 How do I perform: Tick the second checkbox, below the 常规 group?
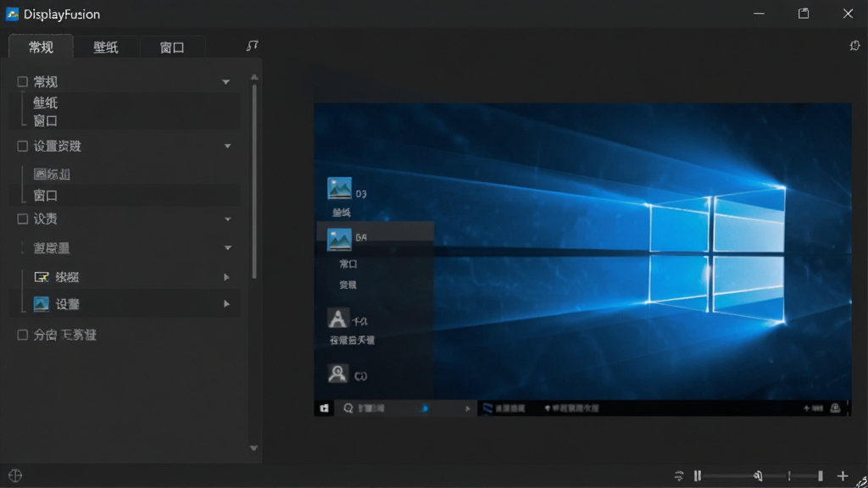(22, 146)
